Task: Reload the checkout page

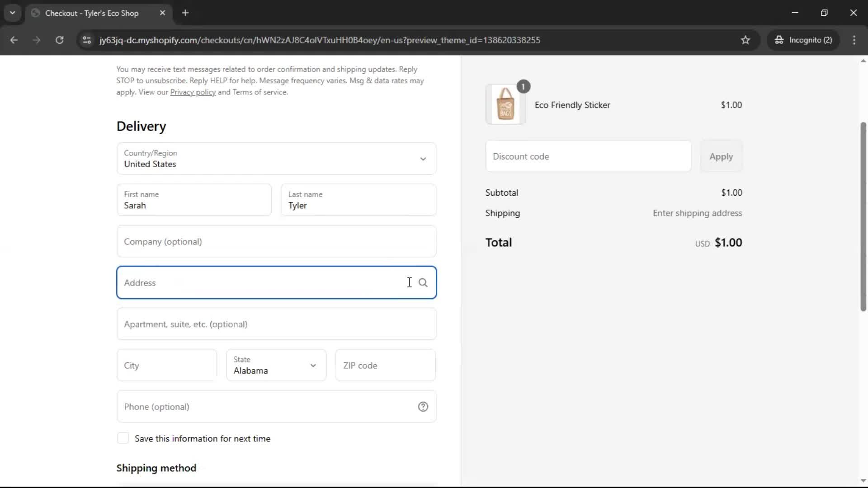Action: pos(59,40)
